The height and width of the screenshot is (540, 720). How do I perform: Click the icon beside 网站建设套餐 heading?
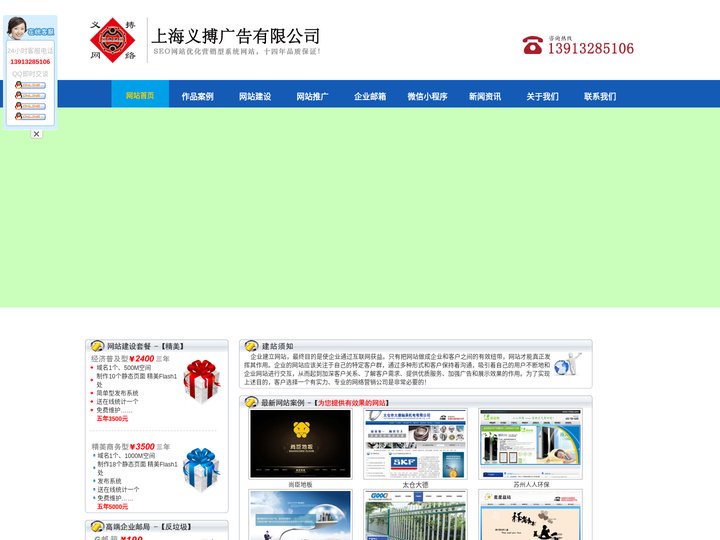[x=97, y=346]
